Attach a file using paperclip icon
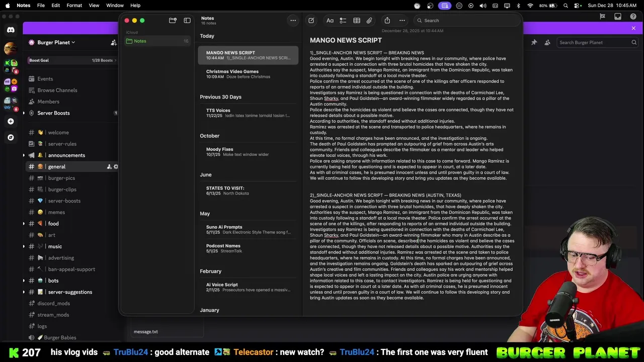Image resolution: width=644 pixels, height=362 pixels. click(369, 21)
